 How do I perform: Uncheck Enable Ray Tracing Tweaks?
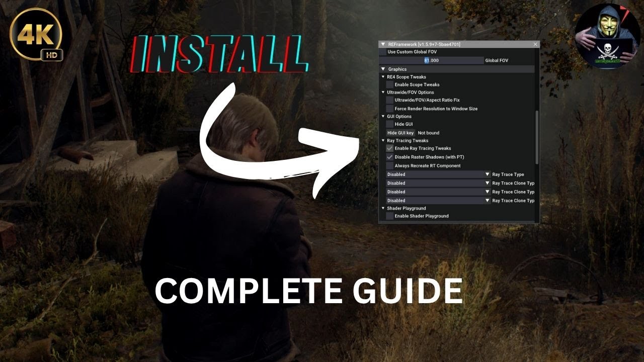pyautogui.click(x=390, y=148)
